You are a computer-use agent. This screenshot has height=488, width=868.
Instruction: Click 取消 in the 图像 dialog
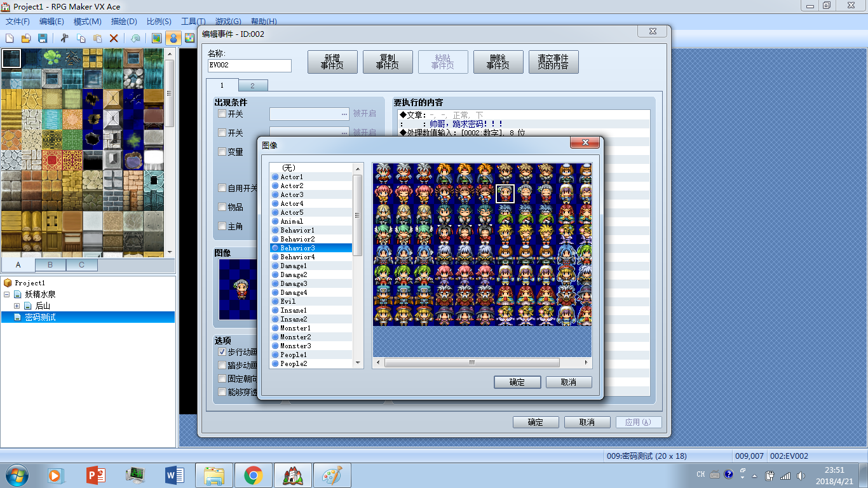(x=569, y=382)
